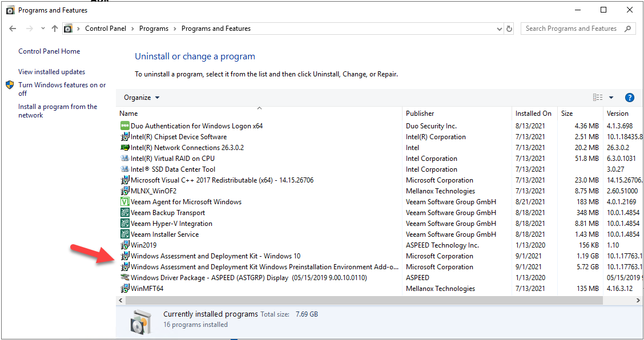The width and height of the screenshot is (644, 340).
Task: Click the 51.8 MB size cell
Action: (x=587, y=159)
